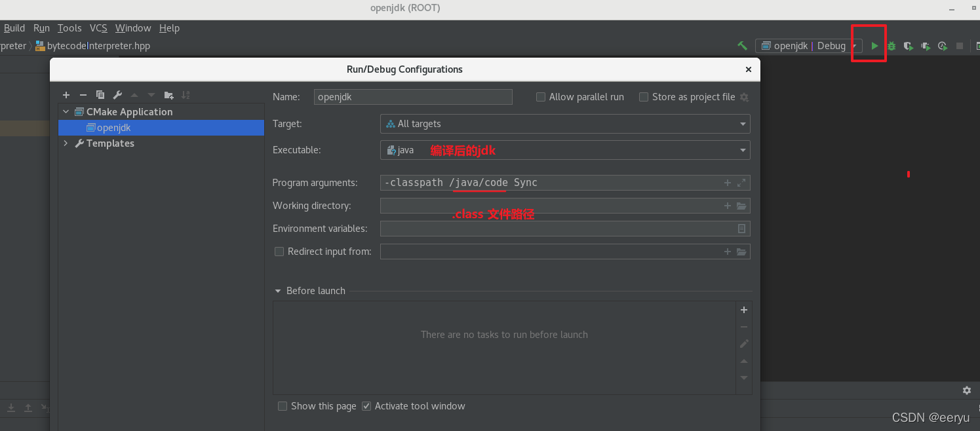Browse folder for Working directory
Viewport: 980px width, 431px height.
(x=741, y=206)
